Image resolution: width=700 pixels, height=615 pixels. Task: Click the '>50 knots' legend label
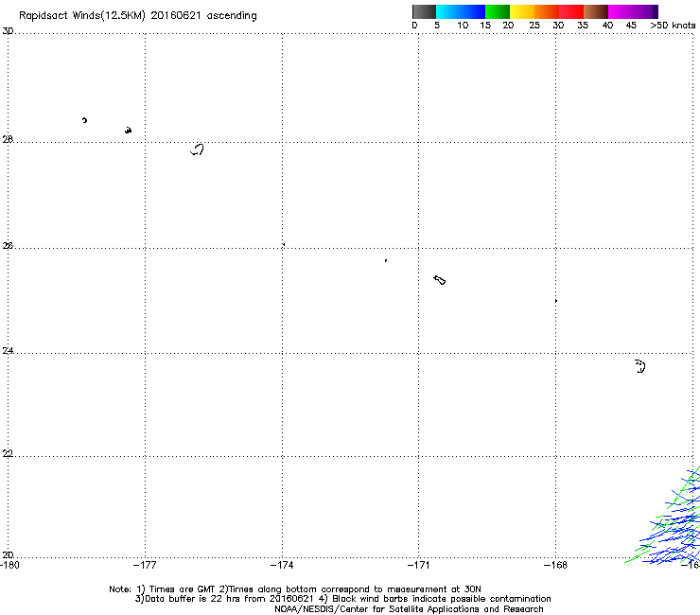click(673, 26)
